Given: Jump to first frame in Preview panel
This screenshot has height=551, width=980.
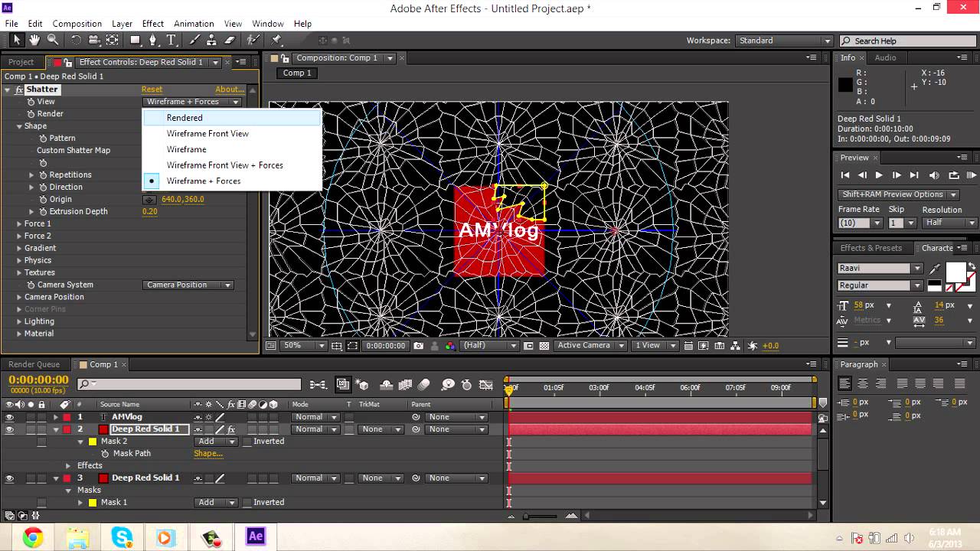Looking at the screenshot, I should click(x=845, y=175).
